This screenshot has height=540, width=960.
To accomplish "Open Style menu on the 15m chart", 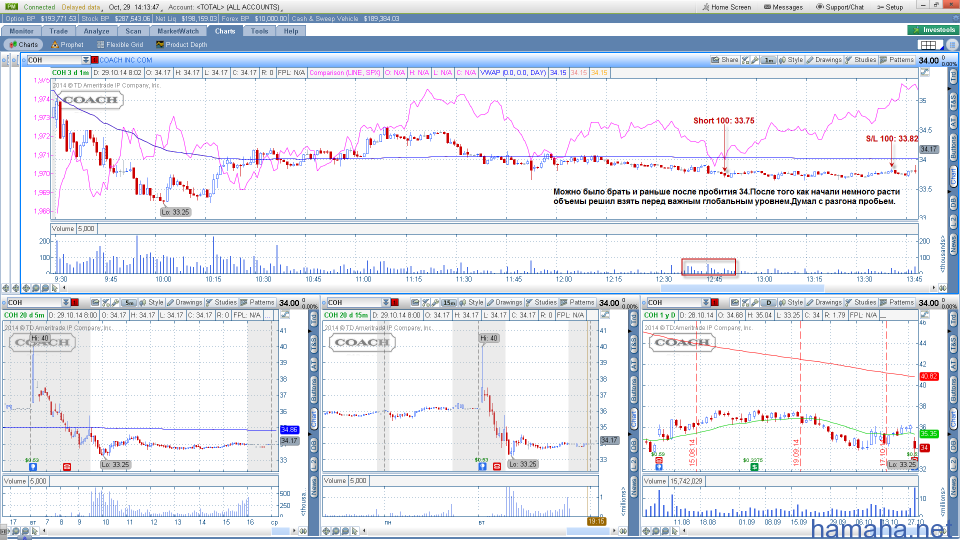I will (x=471, y=302).
